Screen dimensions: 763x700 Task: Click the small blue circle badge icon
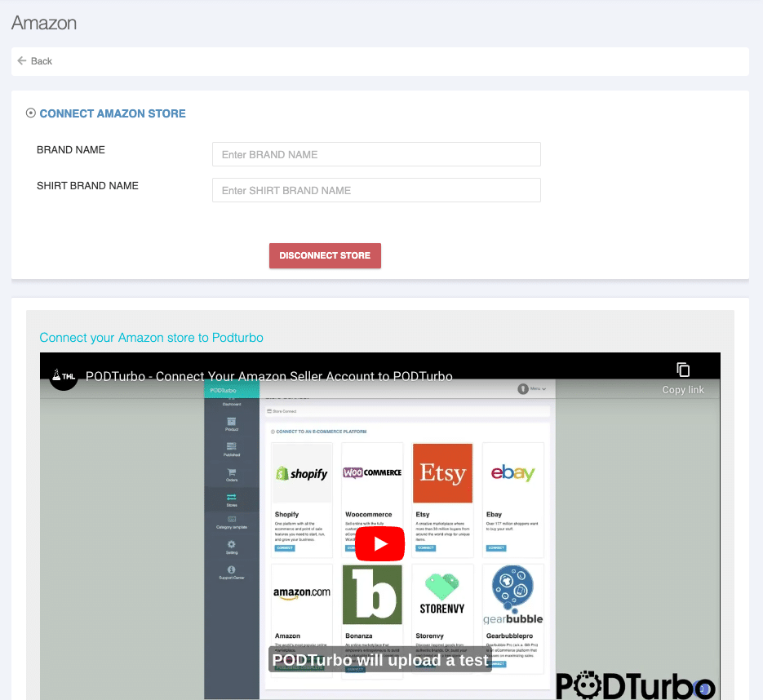700,689
